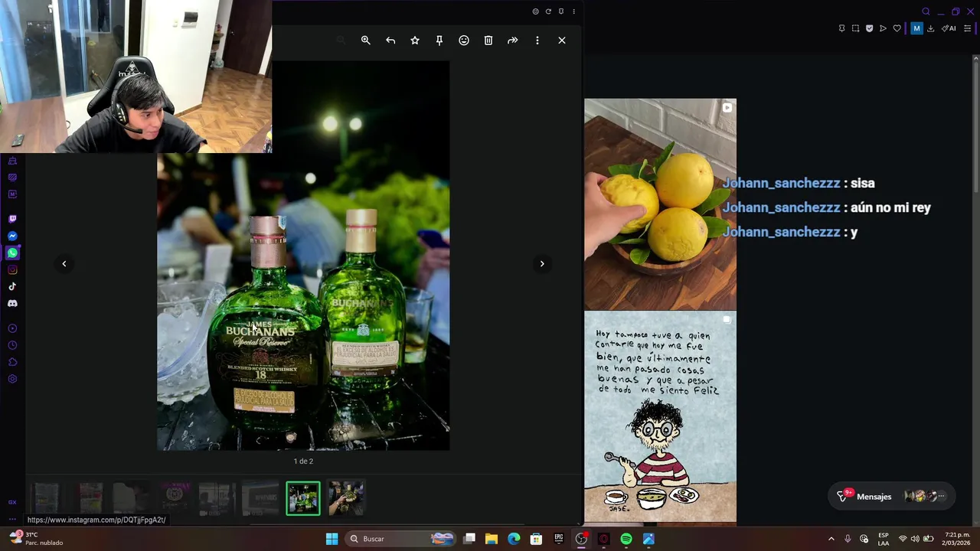Open extensions cube icon in sidebar
Image resolution: width=980 pixels, height=551 pixels.
(x=12, y=362)
